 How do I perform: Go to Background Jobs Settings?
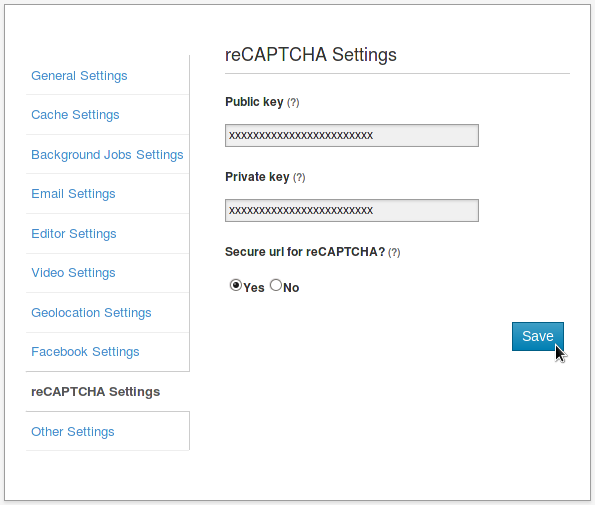[x=107, y=155]
